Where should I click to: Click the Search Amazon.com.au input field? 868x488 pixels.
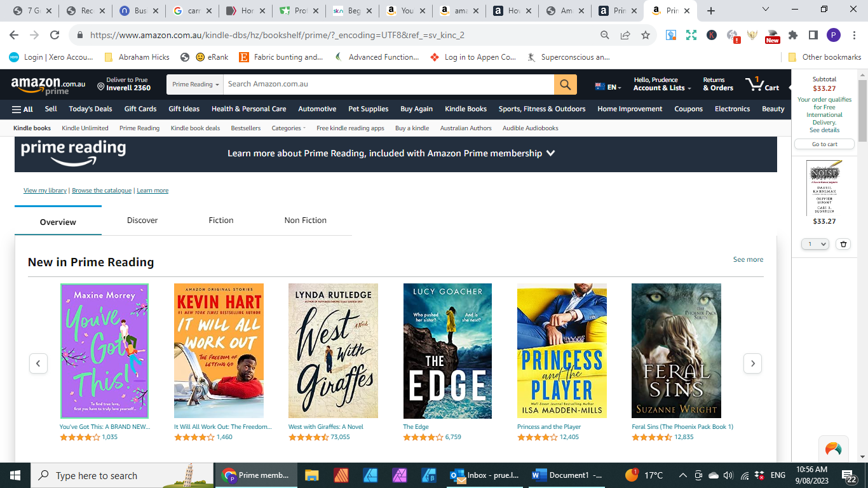[389, 85]
